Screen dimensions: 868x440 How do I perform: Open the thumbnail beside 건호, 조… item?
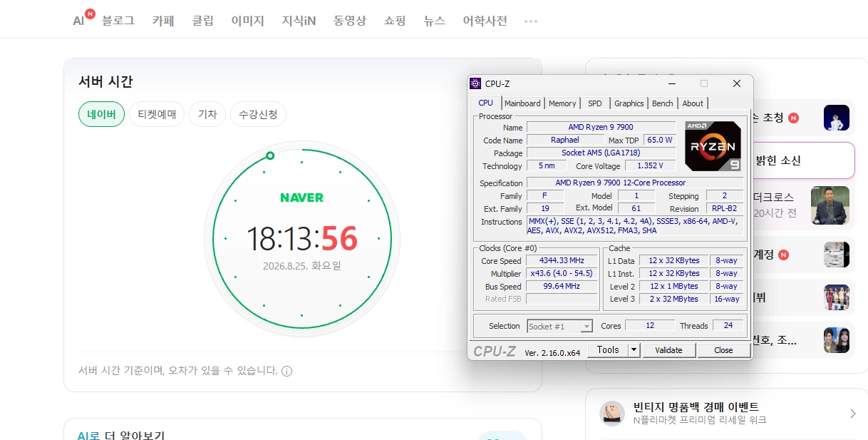[836, 340]
